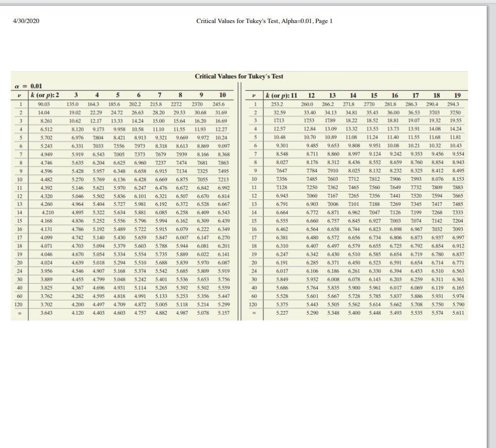496x448 pixels.
Task: Click the cell value 253.2
Action: pos(277,104)
